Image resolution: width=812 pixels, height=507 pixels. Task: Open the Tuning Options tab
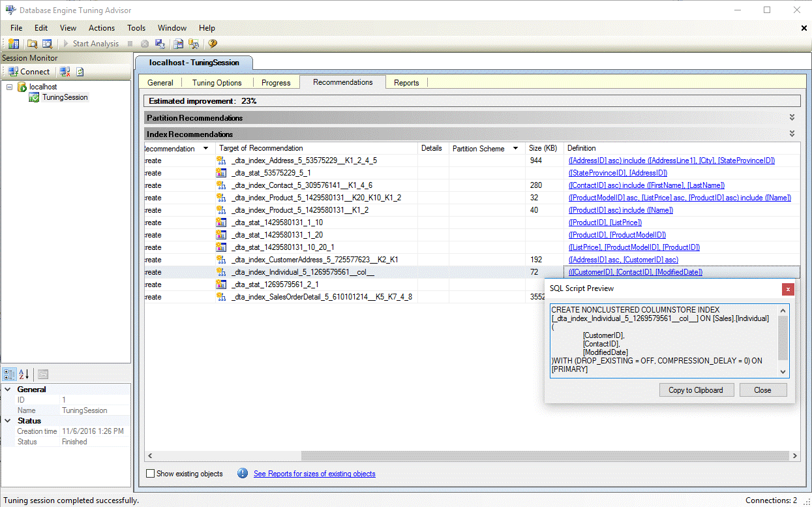point(217,82)
